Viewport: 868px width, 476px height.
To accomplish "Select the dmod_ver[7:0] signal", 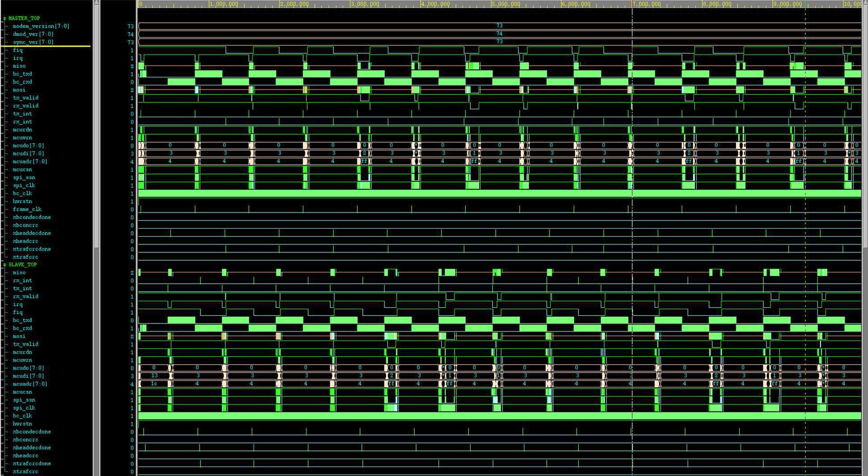I will (33, 34).
